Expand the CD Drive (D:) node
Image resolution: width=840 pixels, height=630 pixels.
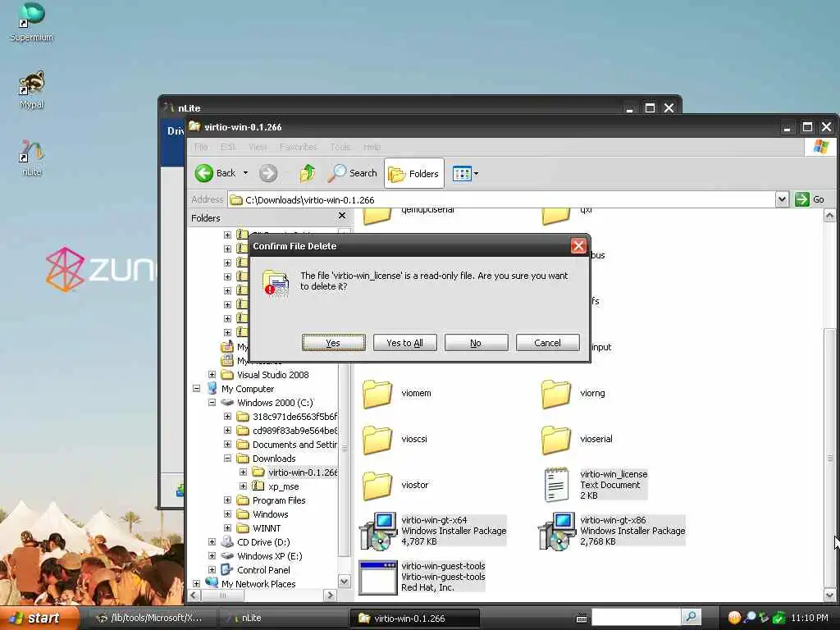click(212, 541)
